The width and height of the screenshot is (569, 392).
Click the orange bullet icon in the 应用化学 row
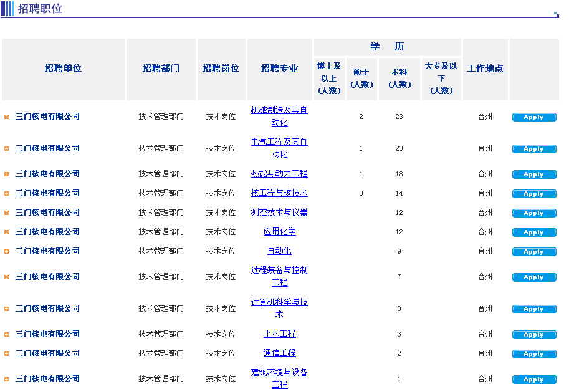point(6,232)
